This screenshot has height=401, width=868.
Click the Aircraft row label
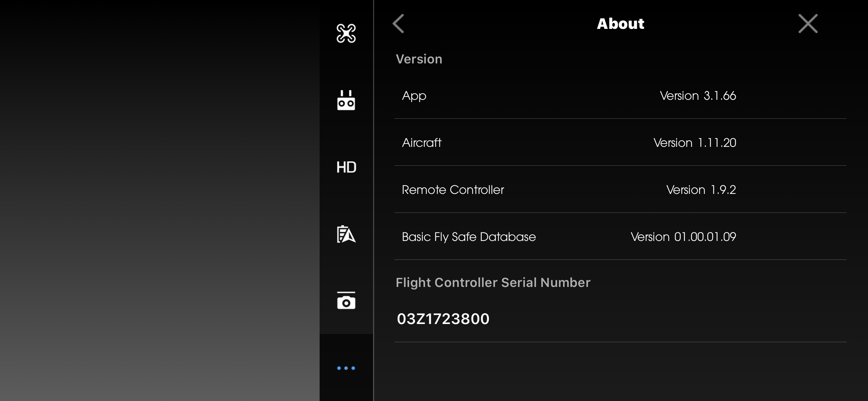[x=422, y=143]
